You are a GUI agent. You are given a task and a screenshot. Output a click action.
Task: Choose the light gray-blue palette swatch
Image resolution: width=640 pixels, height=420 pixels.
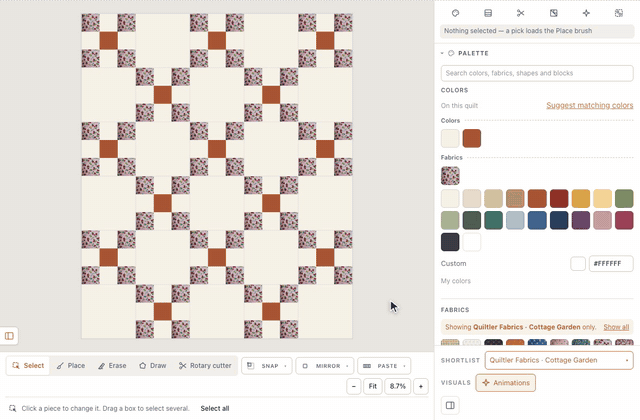(x=516, y=220)
